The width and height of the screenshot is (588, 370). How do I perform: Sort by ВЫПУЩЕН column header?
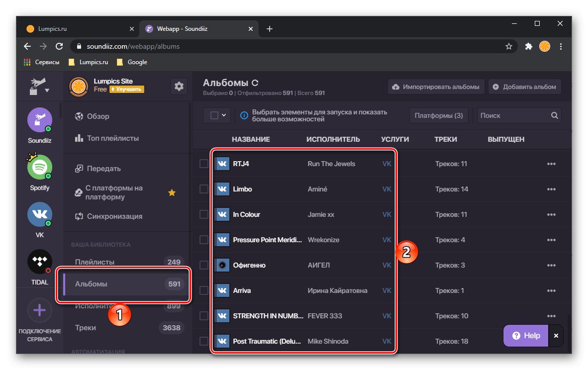point(506,139)
